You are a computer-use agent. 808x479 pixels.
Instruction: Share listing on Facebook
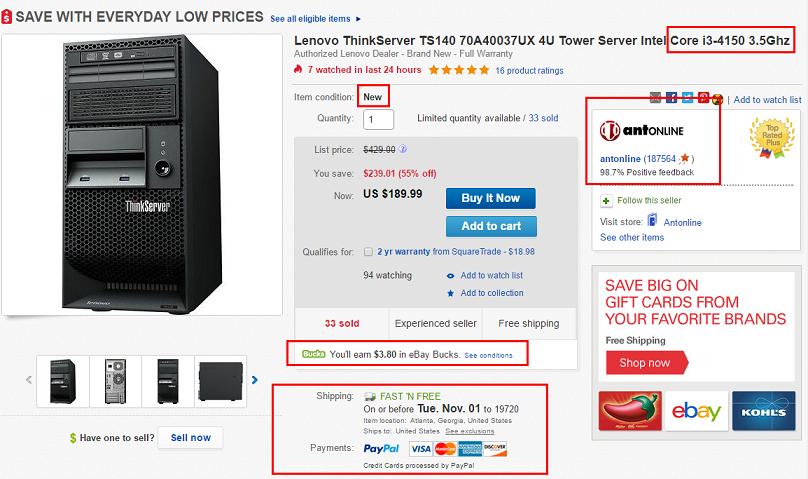673,98
